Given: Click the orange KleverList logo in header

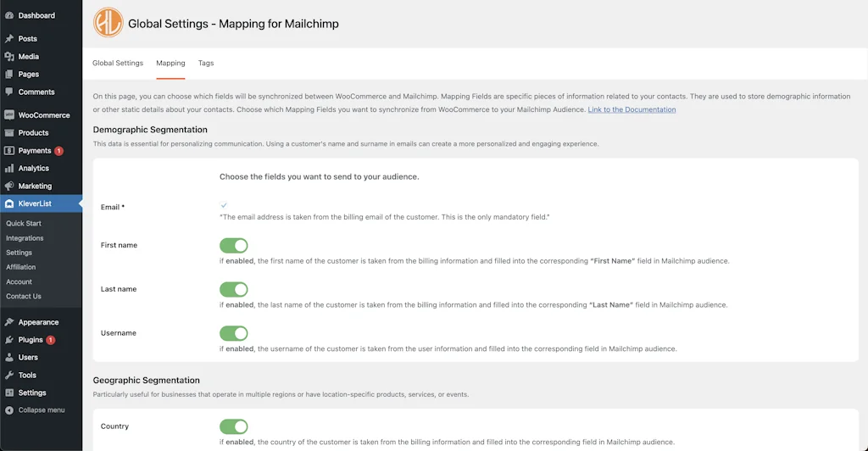Looking at the screenshot, I should click(108, 23).
